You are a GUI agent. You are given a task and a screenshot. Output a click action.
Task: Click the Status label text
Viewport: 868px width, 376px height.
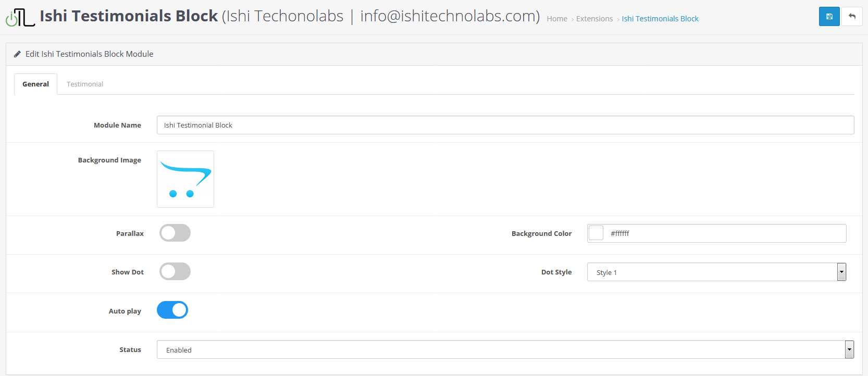click(x=130, y=349)
